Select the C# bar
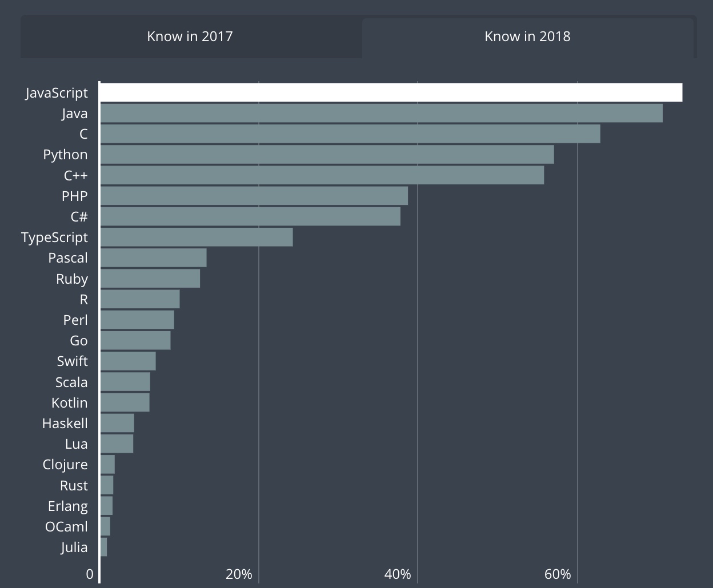 (x=250, y=216)
